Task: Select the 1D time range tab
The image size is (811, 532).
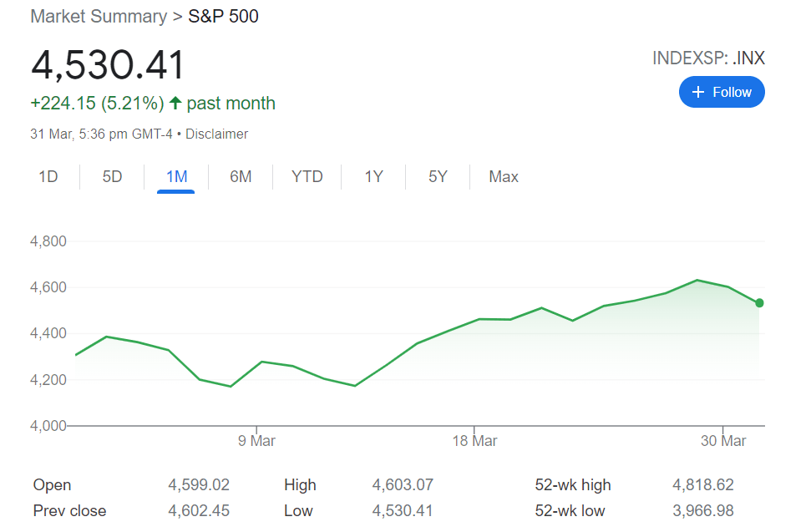Action: (48, 177)
